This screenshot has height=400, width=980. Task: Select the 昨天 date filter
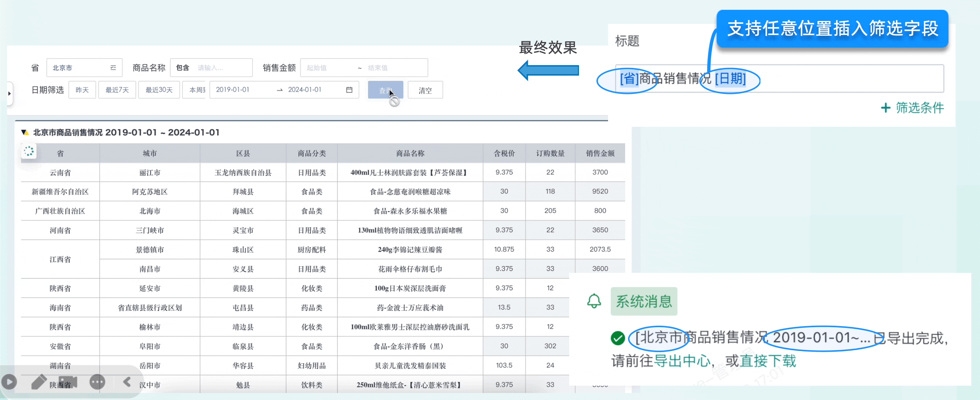(82, 90)
